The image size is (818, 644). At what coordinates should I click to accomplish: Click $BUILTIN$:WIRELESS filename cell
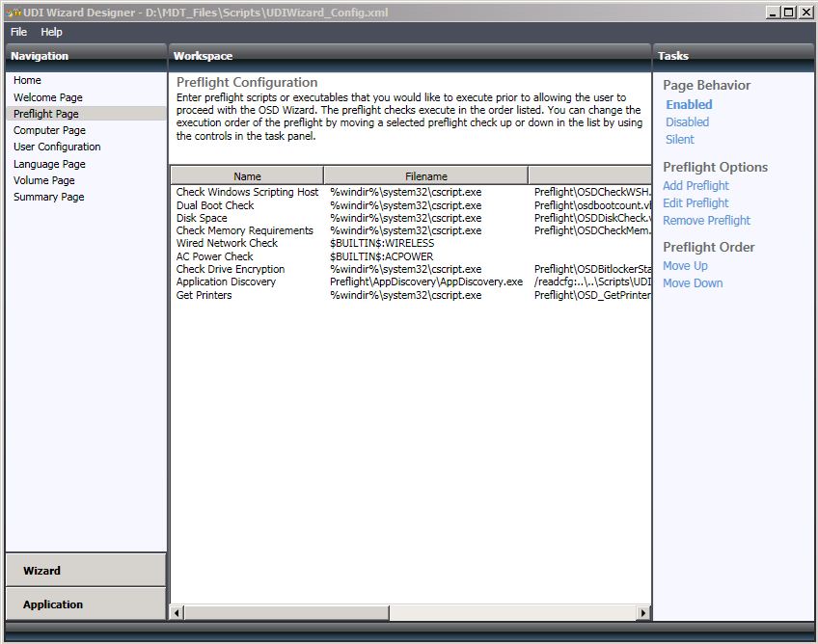point(382,243)
